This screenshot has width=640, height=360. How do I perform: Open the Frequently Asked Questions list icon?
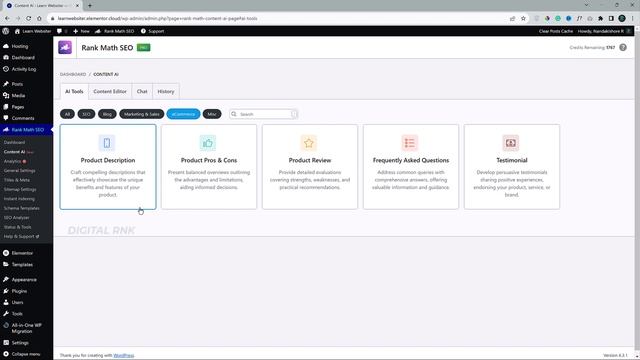tap(409, 143)
